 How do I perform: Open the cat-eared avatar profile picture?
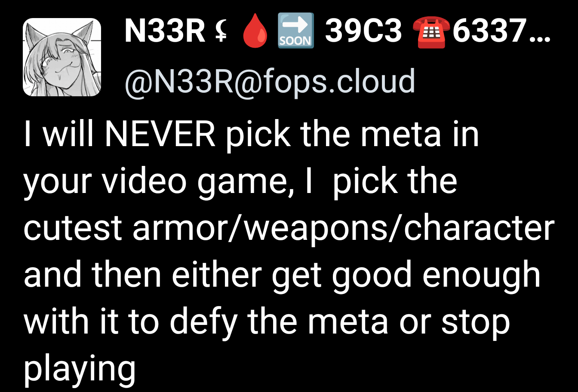coord(62,57)
